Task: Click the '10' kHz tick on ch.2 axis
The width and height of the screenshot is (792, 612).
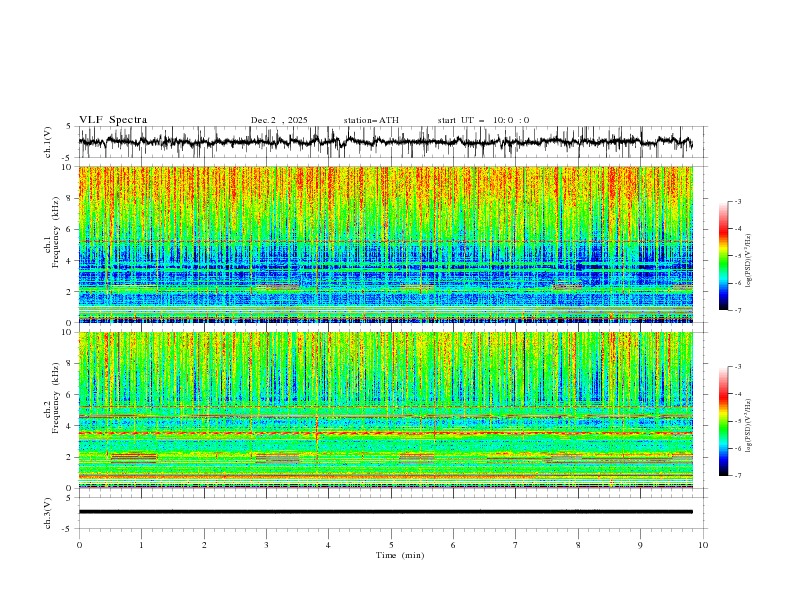Action: (x=68, y=332)
